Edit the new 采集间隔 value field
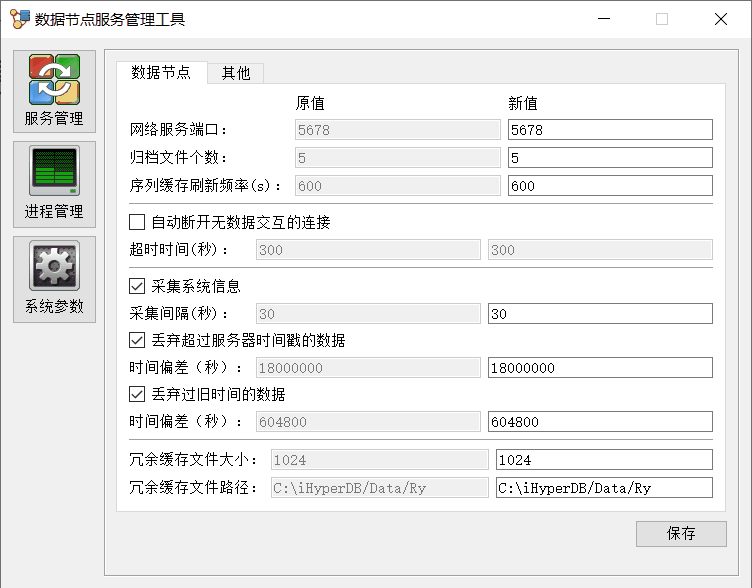 (600, 314)
